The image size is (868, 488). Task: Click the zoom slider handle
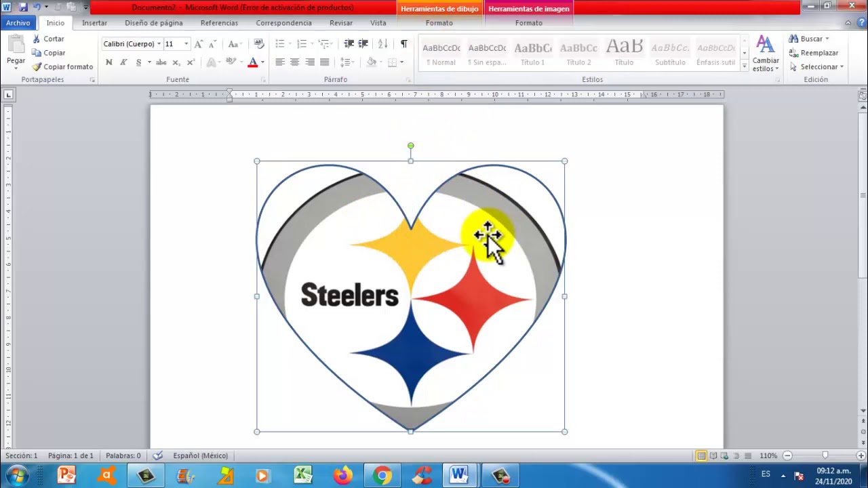point(825,455)
